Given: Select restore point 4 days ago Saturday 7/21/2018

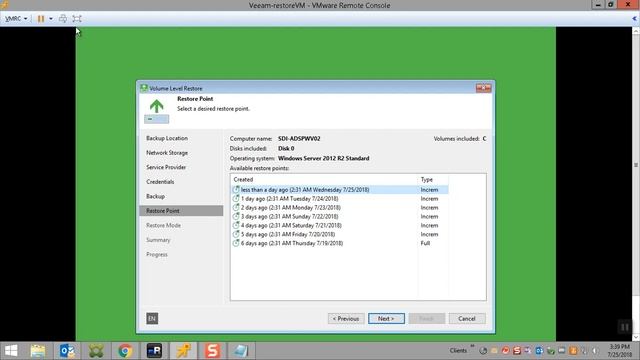Looking at the screenshot, I should coord(340,226).
